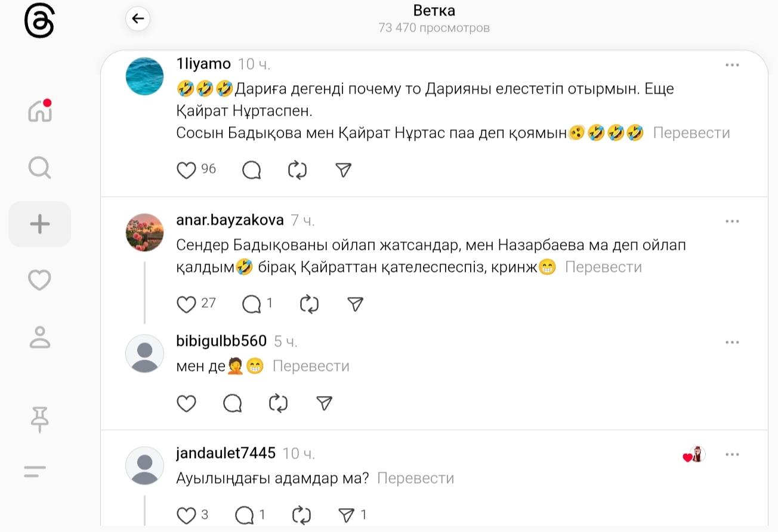Screen dimensions: 778x532
Task: Open profile icon in sidebar
Action: 40,337
